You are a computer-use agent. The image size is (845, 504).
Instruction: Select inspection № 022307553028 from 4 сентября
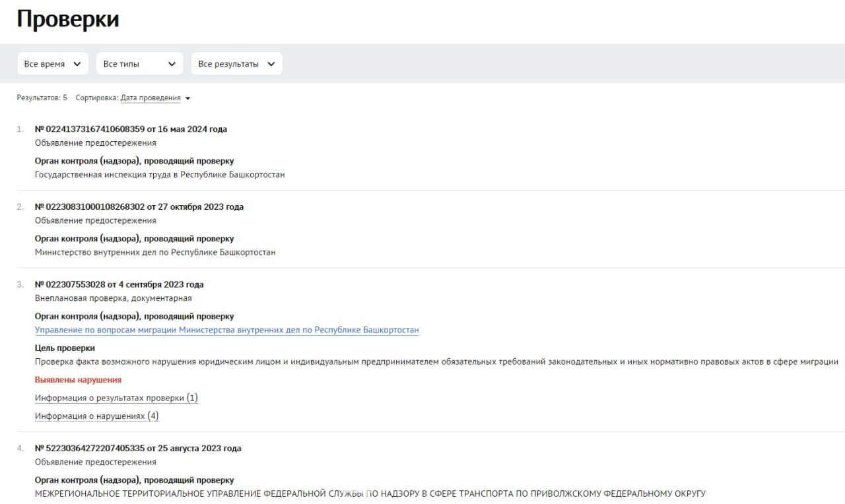[x=119, y=285]
